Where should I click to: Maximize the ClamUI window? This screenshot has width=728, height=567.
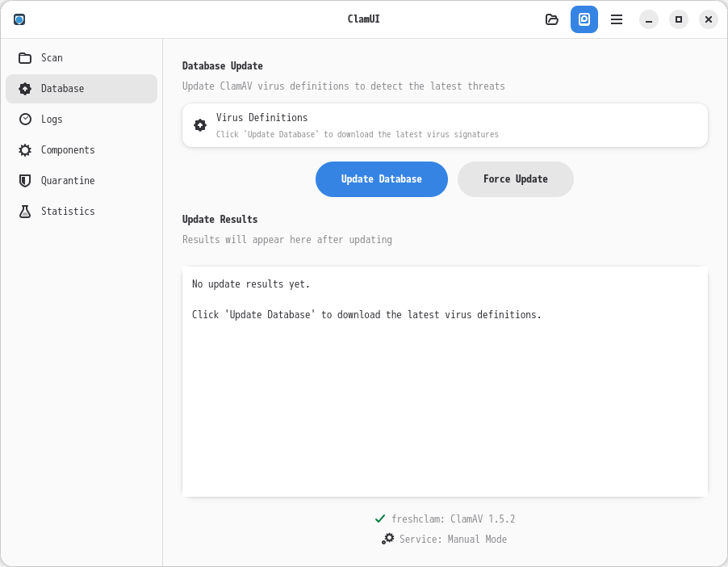(679, 19)
